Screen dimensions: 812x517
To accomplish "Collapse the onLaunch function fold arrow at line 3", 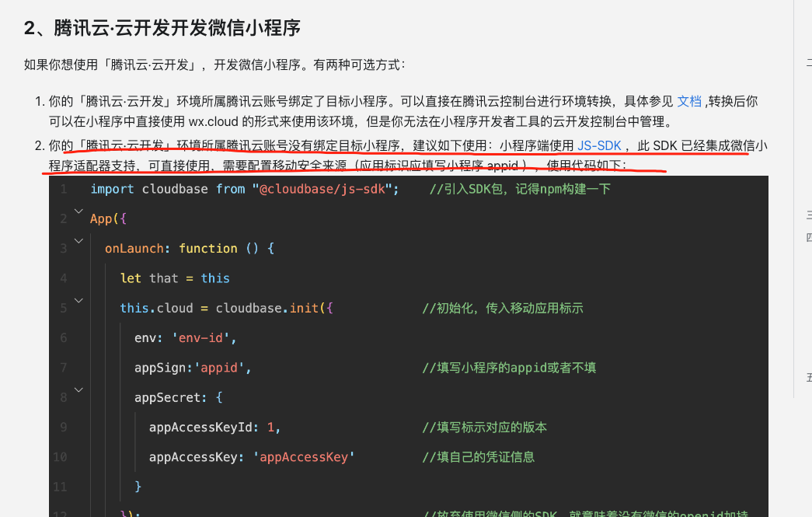I will pyautogui.click(x=78, y=241).
